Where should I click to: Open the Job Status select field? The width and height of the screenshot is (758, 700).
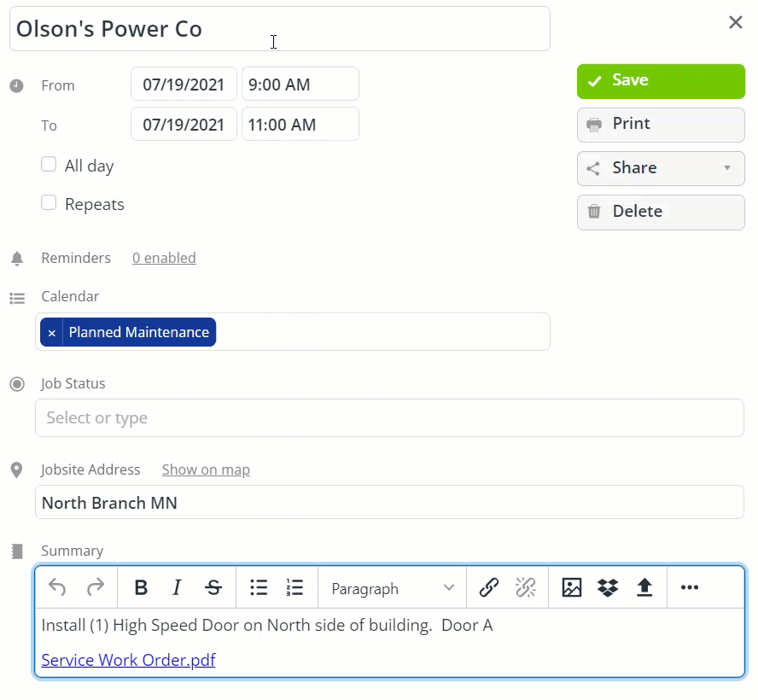click(389, 418)
